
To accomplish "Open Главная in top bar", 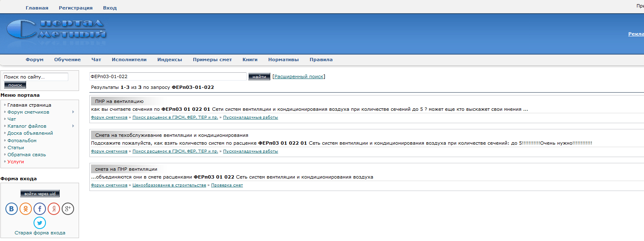I will point(37,8).
